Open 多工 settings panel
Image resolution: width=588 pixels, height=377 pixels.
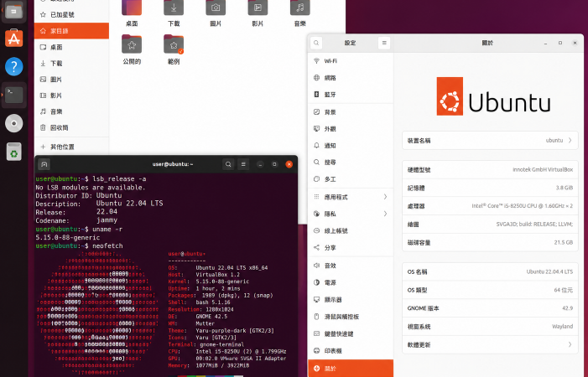[x=351, y=179]
